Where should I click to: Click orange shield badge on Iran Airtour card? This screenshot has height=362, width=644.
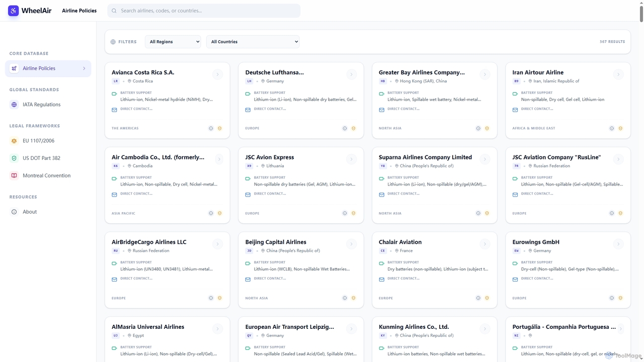[620, 128]
